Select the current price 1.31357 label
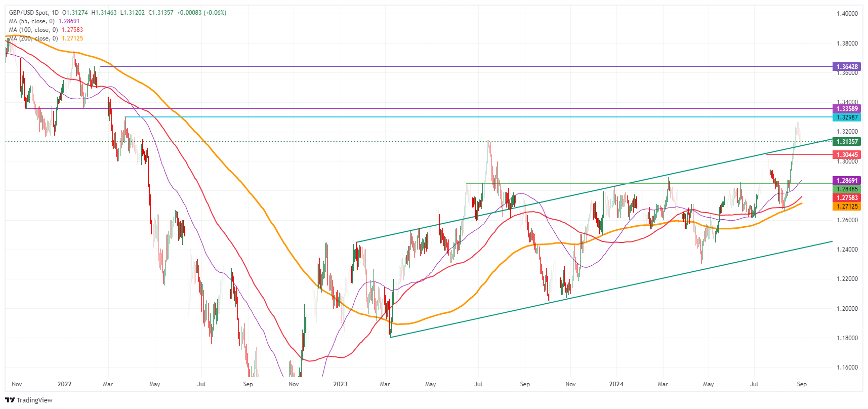The width and height of the screenshot is (868, 409). click(846, 142)
